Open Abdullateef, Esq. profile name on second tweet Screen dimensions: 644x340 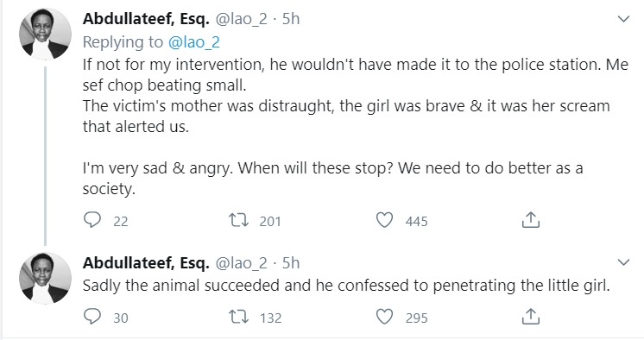[146, 263]
